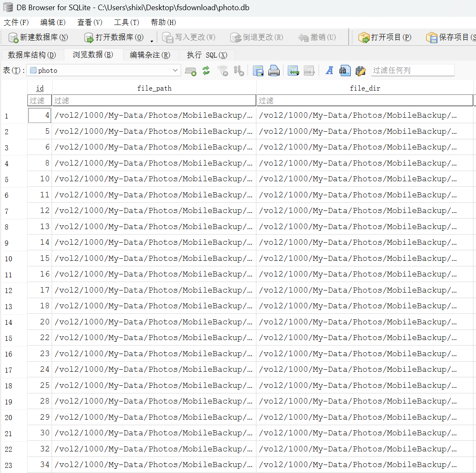Open the photo table selector dropdown
The width and height of the screenshot is (476, 473).
pos(104,70)
